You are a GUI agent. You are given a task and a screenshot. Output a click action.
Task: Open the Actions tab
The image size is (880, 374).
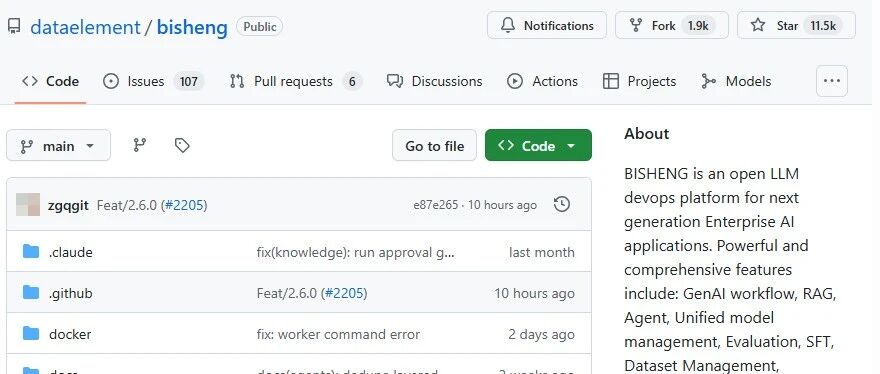542,81
